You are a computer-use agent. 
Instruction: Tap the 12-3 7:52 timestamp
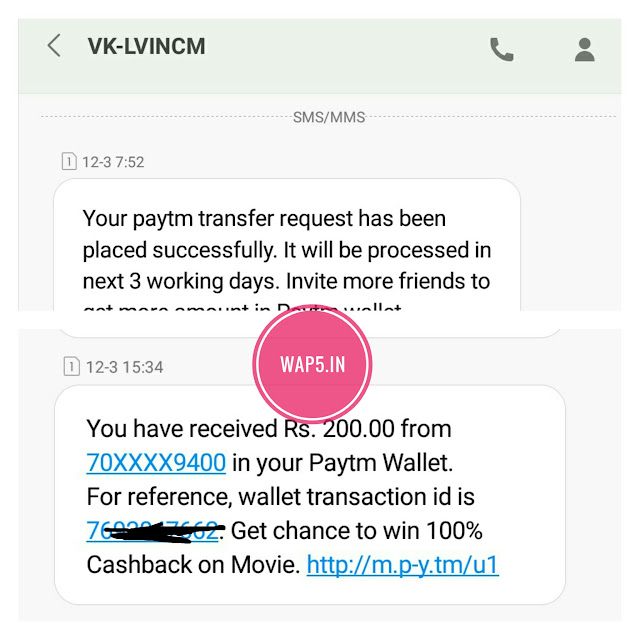click(113, 162)
